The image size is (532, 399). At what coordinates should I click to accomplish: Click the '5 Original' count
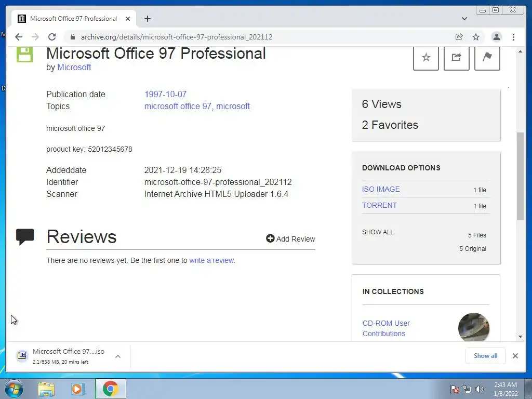point(473,249)
